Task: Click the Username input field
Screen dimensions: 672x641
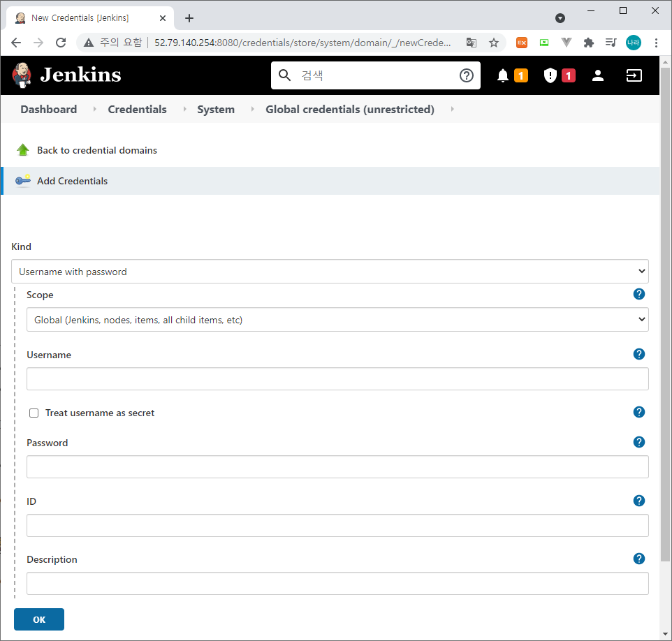Action: click(337, 378)
